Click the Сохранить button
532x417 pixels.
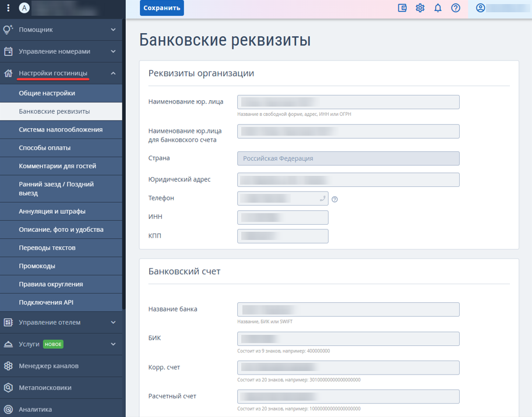[x=162, y=8]
